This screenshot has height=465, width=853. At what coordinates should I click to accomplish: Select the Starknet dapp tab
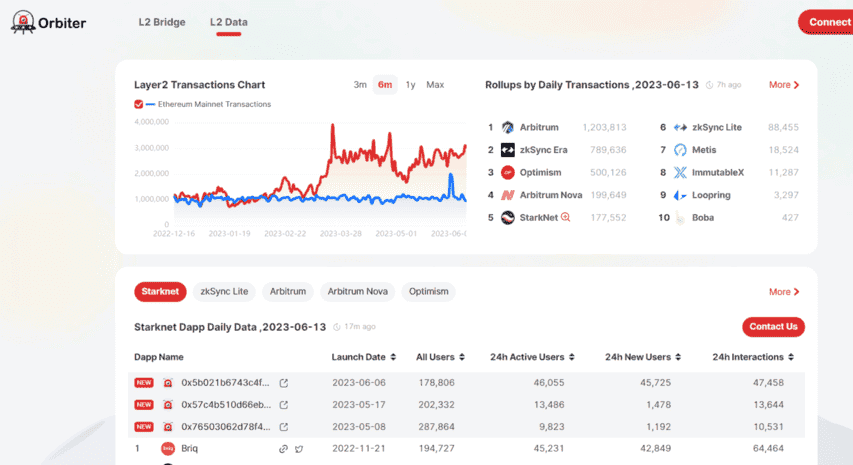pyautogui.click(x=160, y=292)
